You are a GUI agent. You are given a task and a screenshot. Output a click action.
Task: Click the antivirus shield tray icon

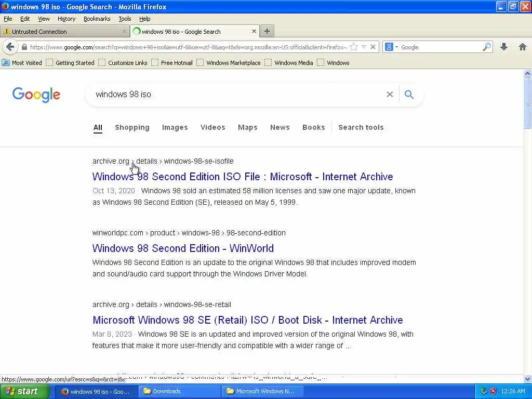point(493,391)
